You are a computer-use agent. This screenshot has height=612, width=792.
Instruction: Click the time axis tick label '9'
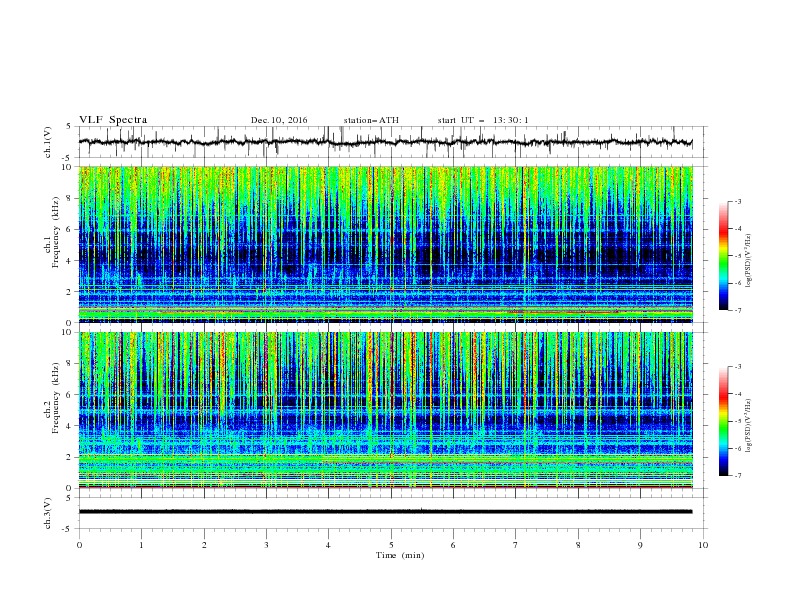point(640,545)
